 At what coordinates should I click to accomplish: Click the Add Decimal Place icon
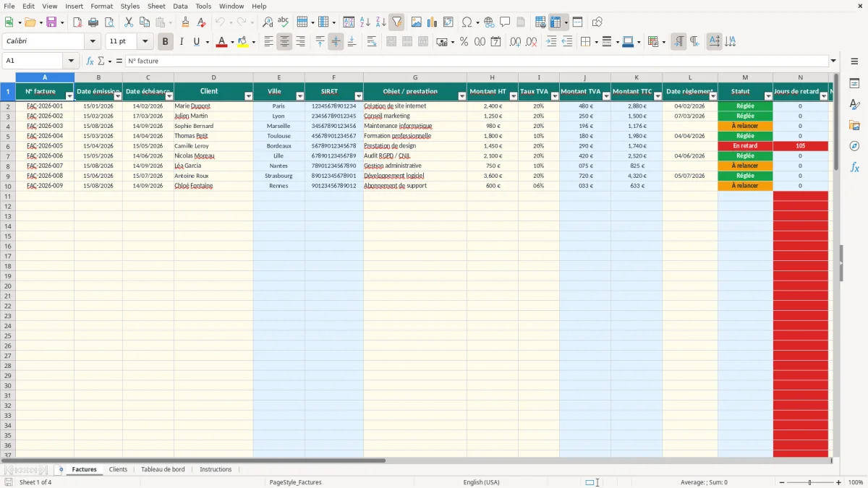point(515,42)
